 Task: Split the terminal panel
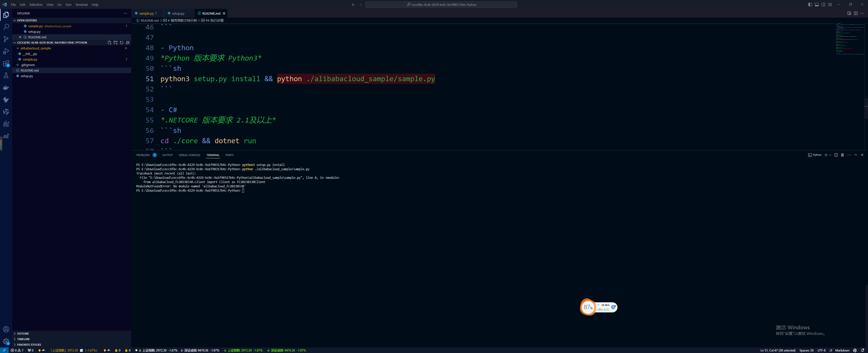click(x=836, y=155)
